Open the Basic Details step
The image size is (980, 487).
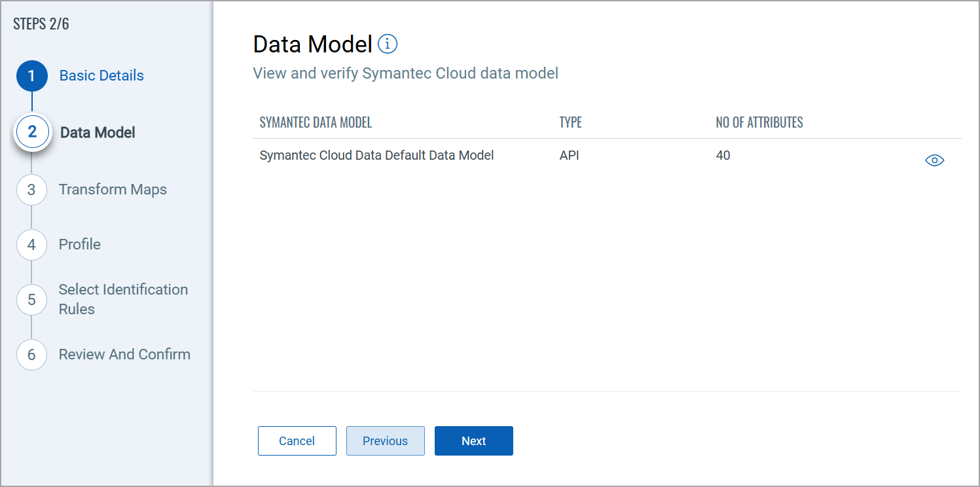point(101,76)
